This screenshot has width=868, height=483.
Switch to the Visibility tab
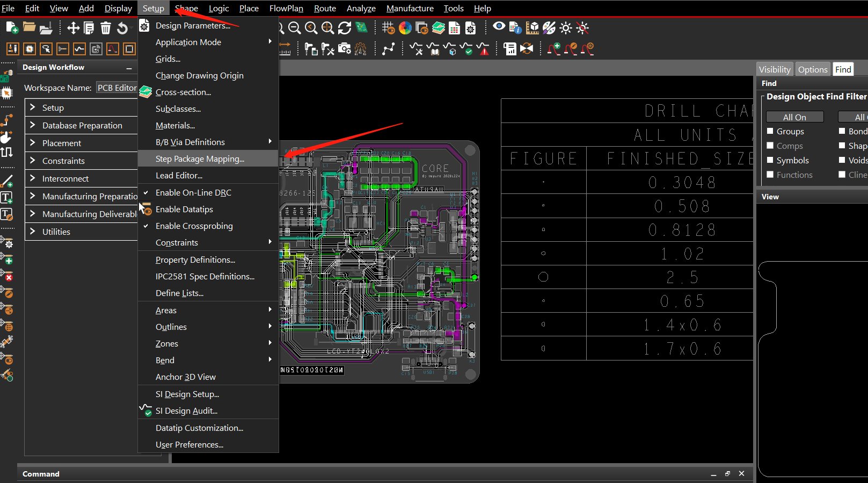(775, 69)
